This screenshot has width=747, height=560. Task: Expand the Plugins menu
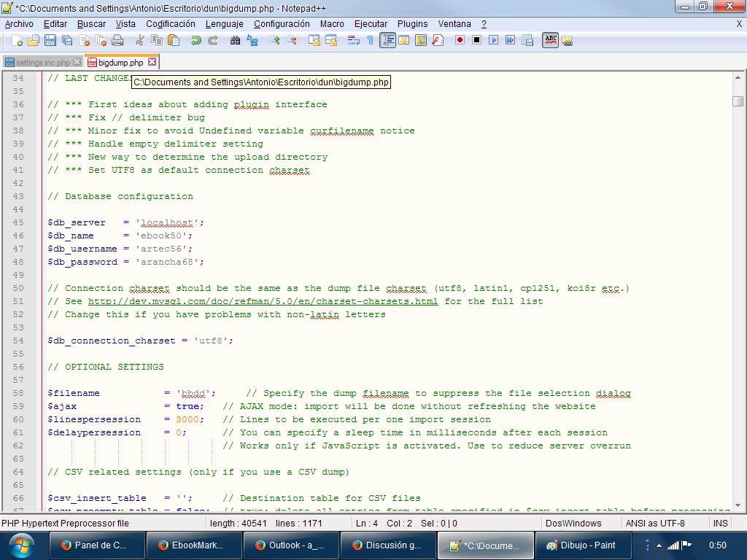[412, 23]
